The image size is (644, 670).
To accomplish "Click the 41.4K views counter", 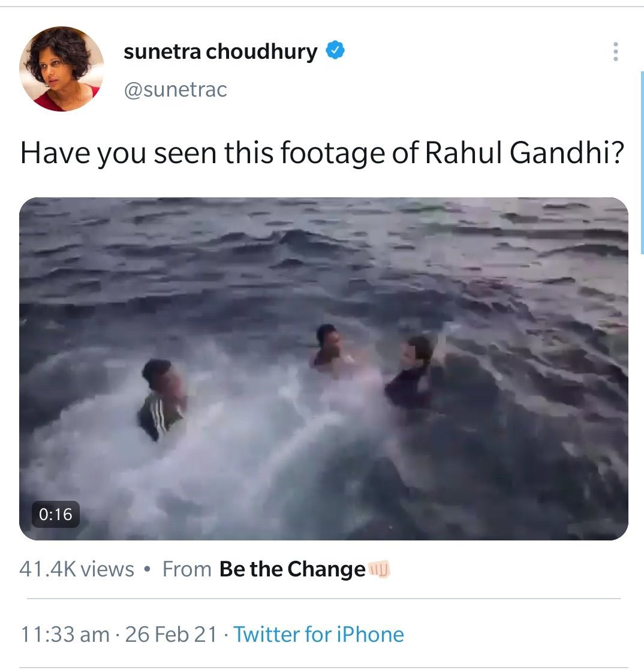I will tap(77, 569).
